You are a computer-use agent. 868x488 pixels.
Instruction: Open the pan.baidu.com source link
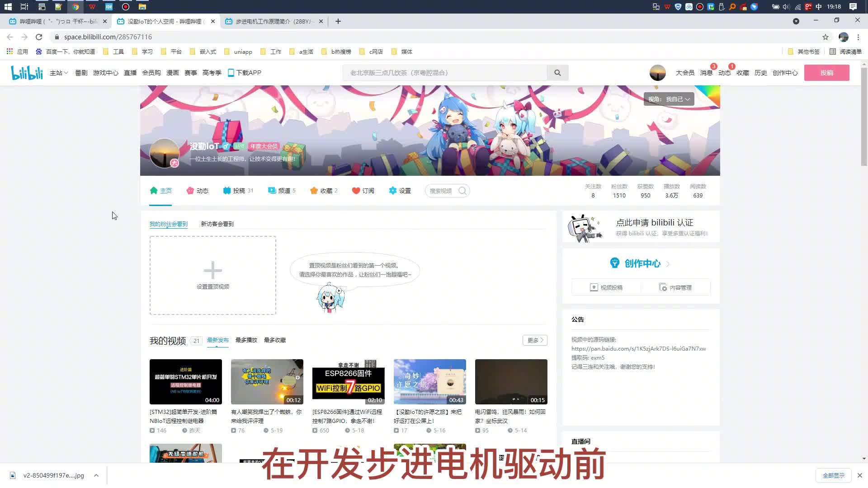[x=638, y=348]
